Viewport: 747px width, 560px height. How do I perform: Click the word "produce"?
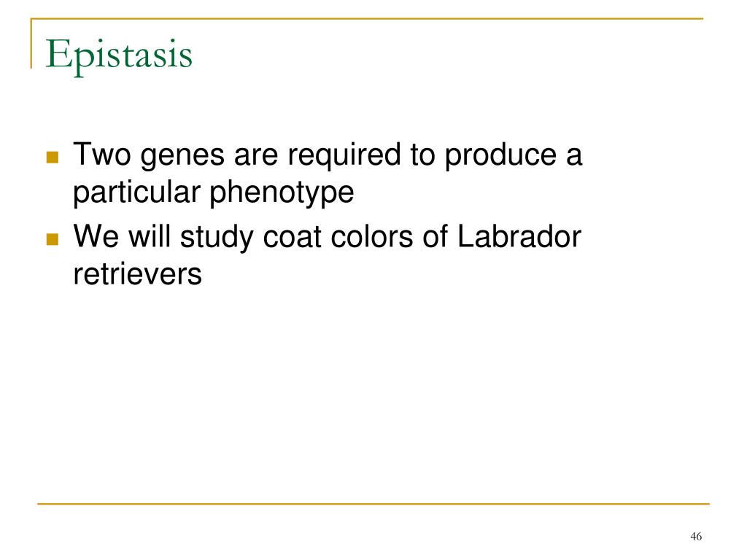[x=500, y=155]
